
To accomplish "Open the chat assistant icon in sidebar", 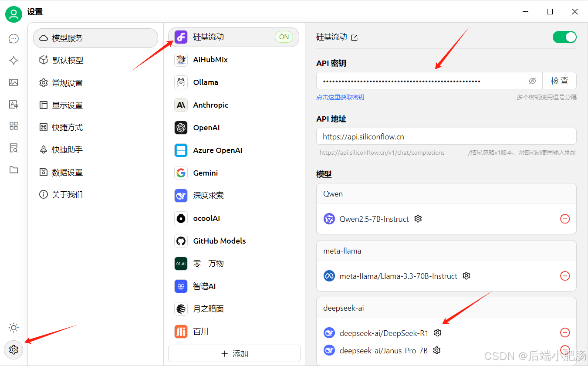I will tap(14, 39).
